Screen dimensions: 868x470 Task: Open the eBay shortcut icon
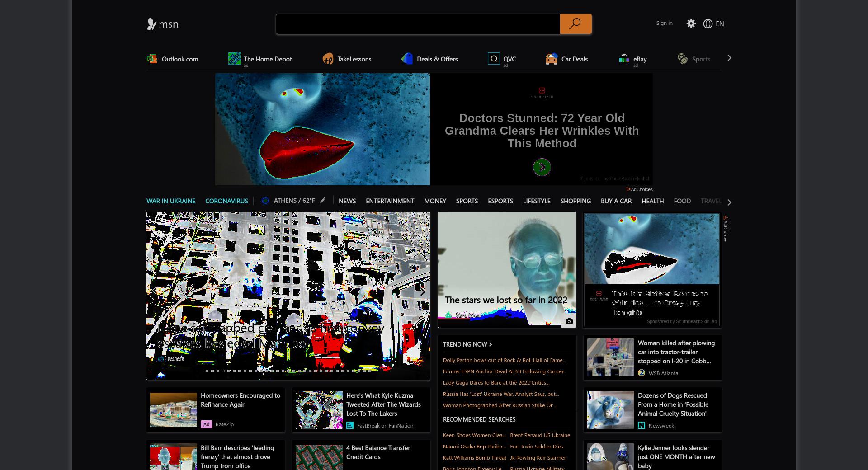point(624,59)
